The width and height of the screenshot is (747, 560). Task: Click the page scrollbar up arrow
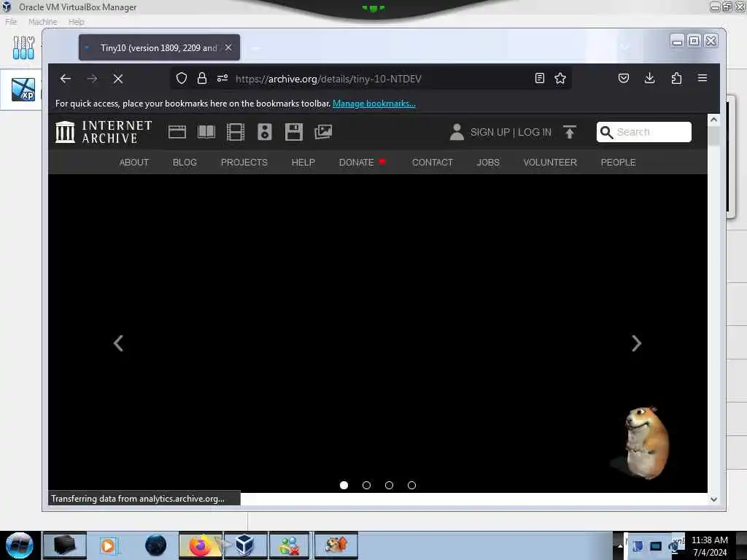coord(713,120)
